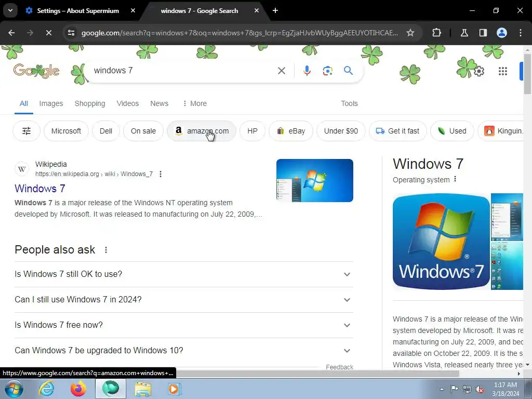
Task: Start voice search with the microphone
Action: point(307,71)
